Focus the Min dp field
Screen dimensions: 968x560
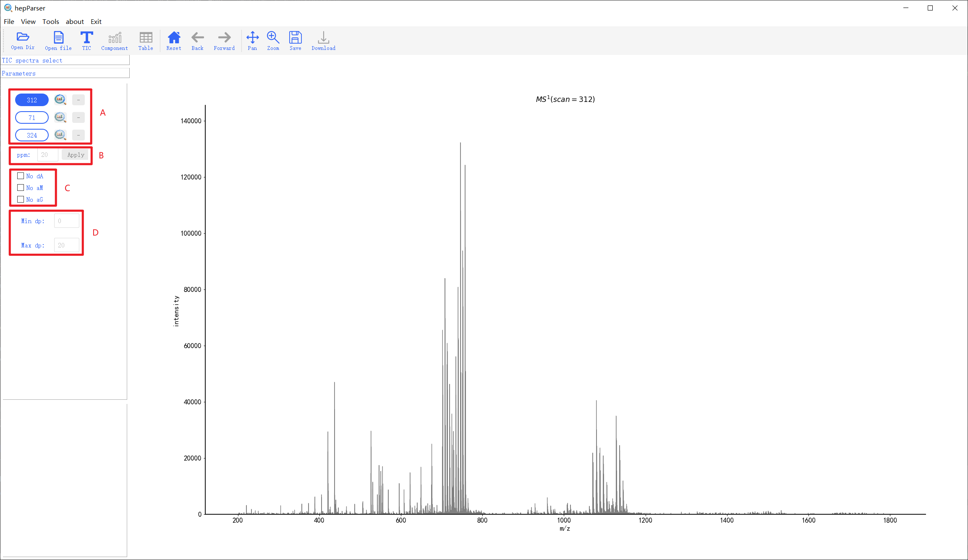click(66, 221)
